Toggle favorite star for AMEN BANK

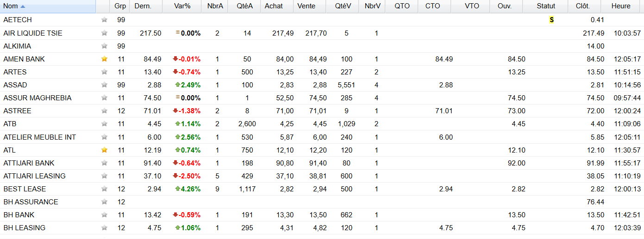tap(104, 59)
